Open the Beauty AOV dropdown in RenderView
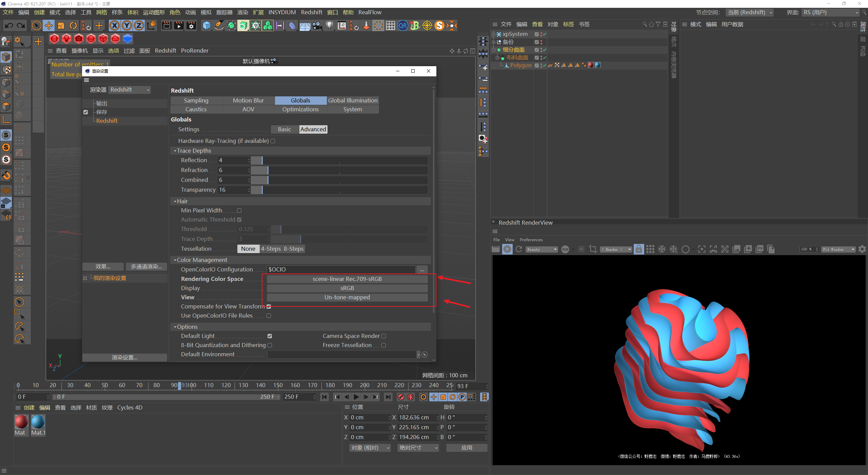Viewport: 868px width, 475px height. pos(541,249)
